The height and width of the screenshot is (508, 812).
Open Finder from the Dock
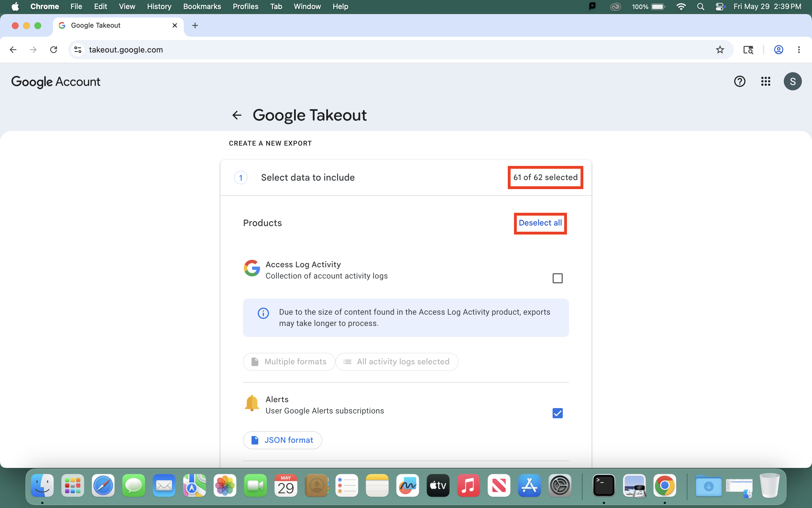[42, 485]
